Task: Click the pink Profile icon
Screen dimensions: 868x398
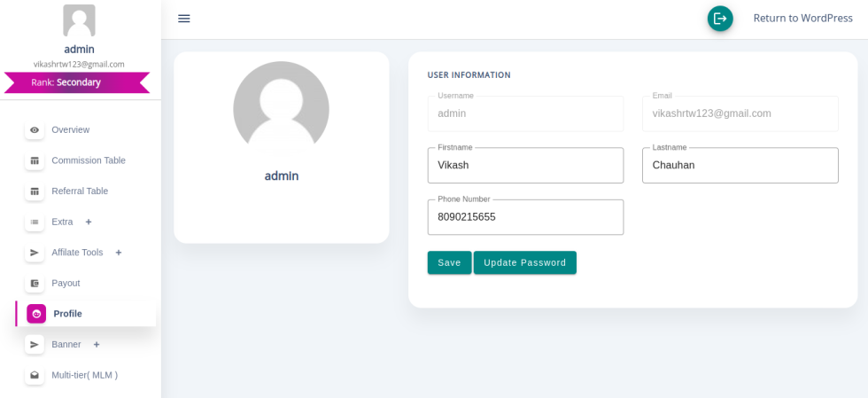Action: (36, 314)
